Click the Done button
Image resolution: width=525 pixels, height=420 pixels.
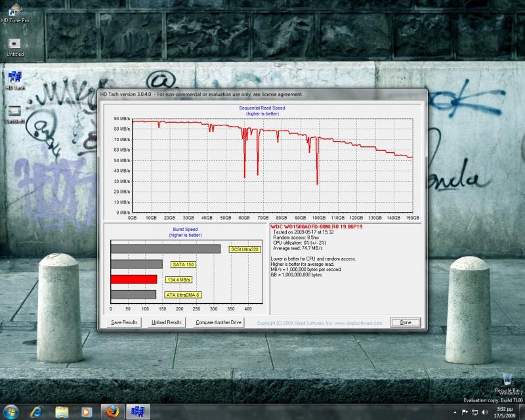(406, 322)
